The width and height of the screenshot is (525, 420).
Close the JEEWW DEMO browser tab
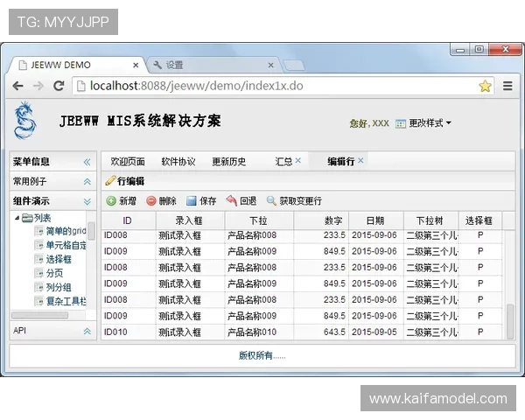(136, 65)
